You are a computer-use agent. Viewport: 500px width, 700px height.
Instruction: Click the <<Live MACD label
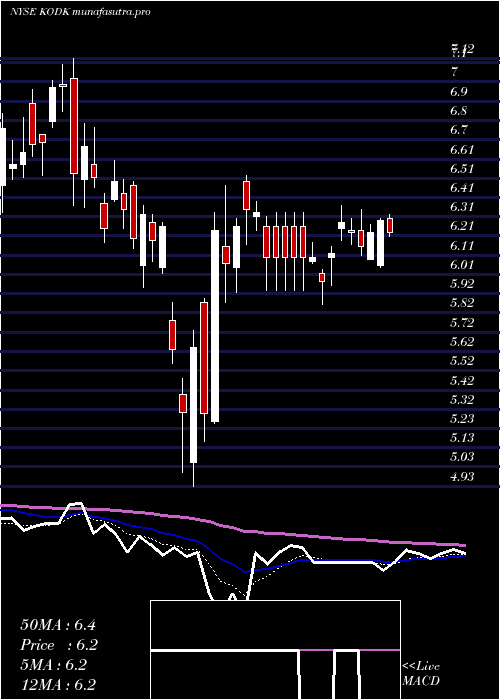(421, 673)
